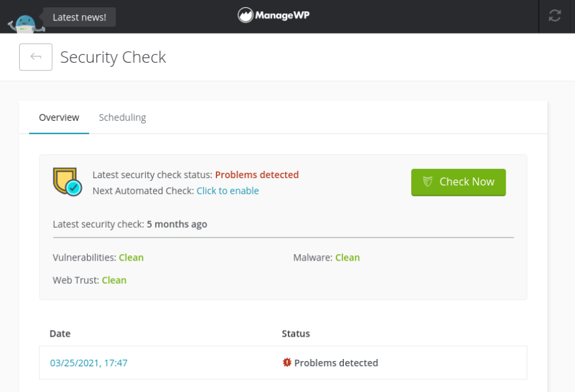Click the Status column header
575x392 pixels.
(296, 334)
